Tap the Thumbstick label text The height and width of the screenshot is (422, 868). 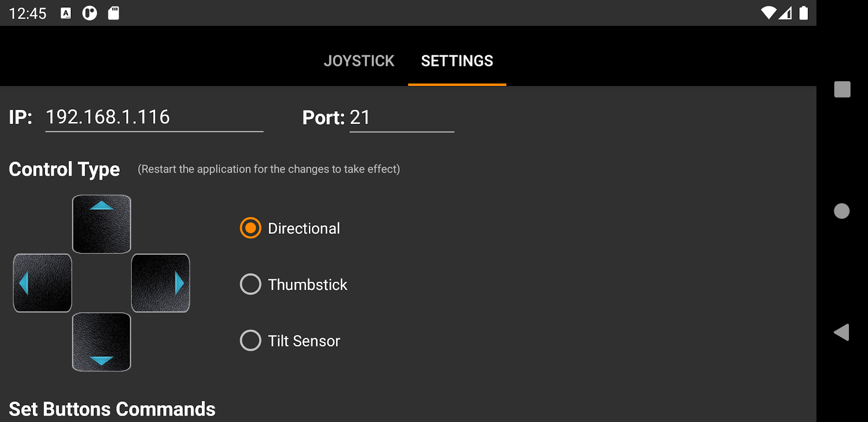point(307,285)
